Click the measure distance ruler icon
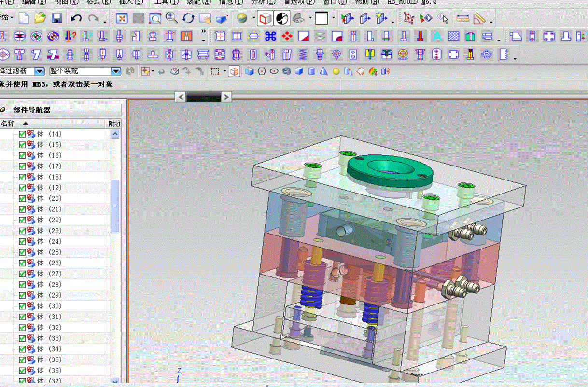 pos(462,18)
